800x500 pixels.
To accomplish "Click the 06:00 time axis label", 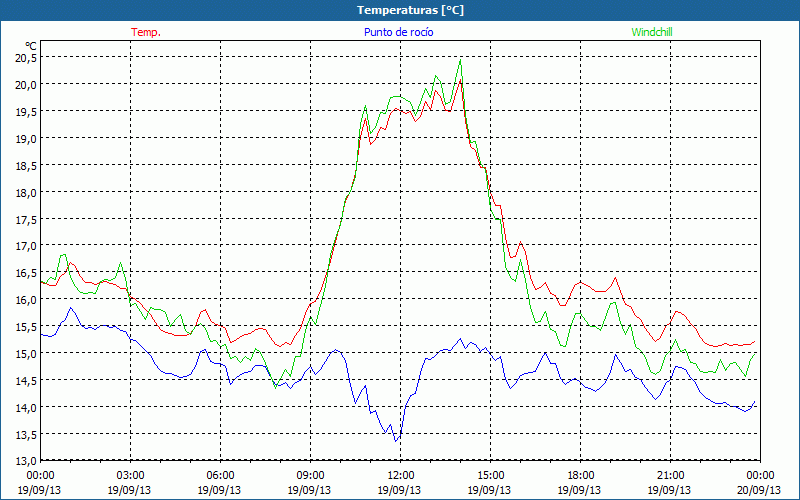I will click(x=220, y=476).
